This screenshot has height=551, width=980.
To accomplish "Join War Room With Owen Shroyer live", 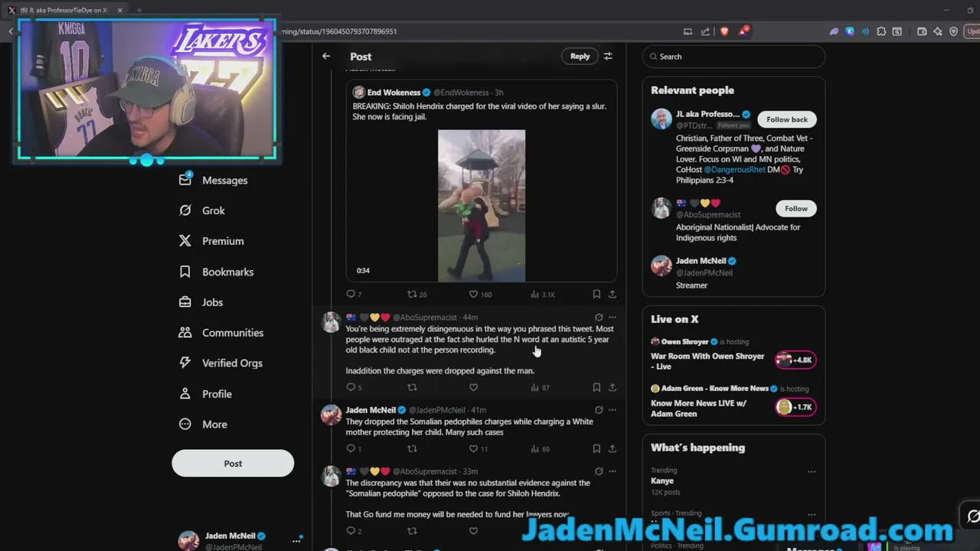I will pyautogui.click(x=796, y=360).
